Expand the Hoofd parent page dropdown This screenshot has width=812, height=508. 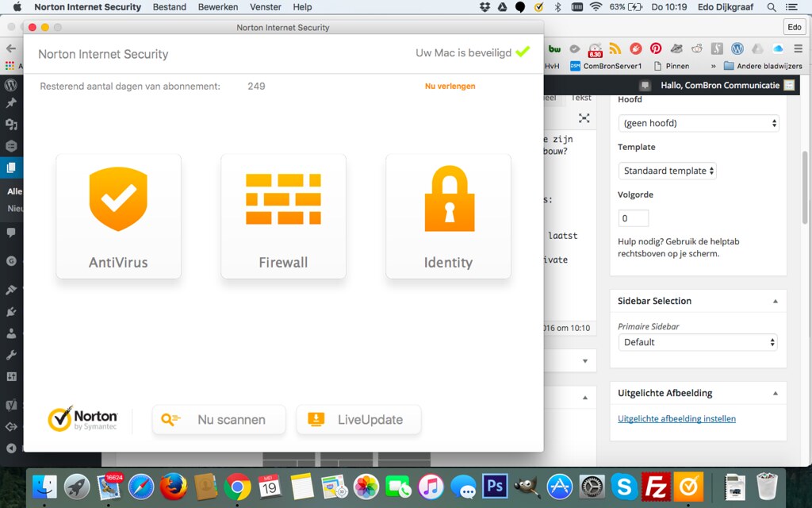[699, 123]
